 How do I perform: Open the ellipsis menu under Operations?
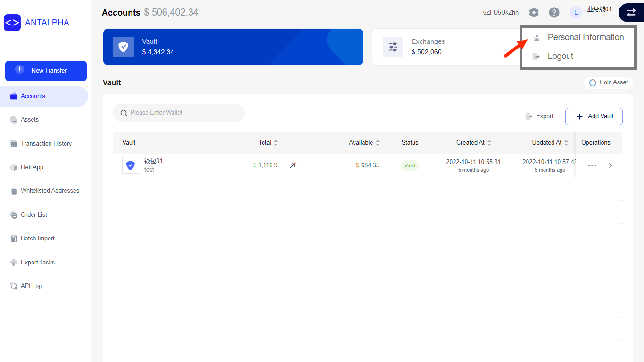tap(592, 165)
